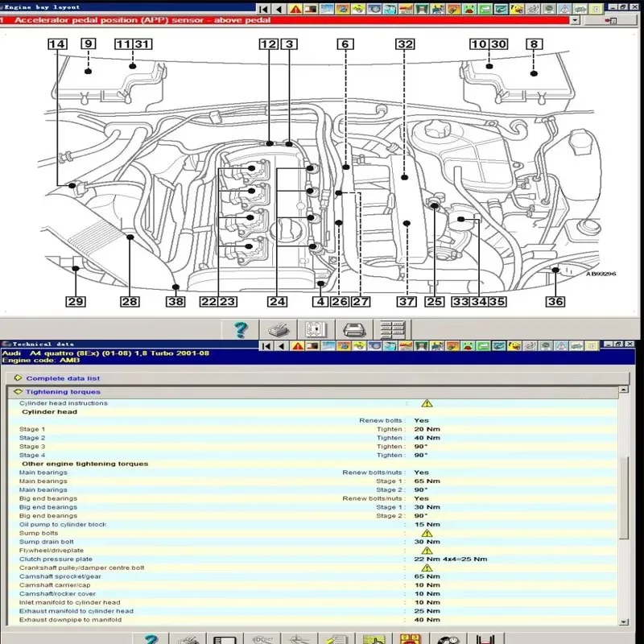Click the list view icon below engine diagram

392,329
